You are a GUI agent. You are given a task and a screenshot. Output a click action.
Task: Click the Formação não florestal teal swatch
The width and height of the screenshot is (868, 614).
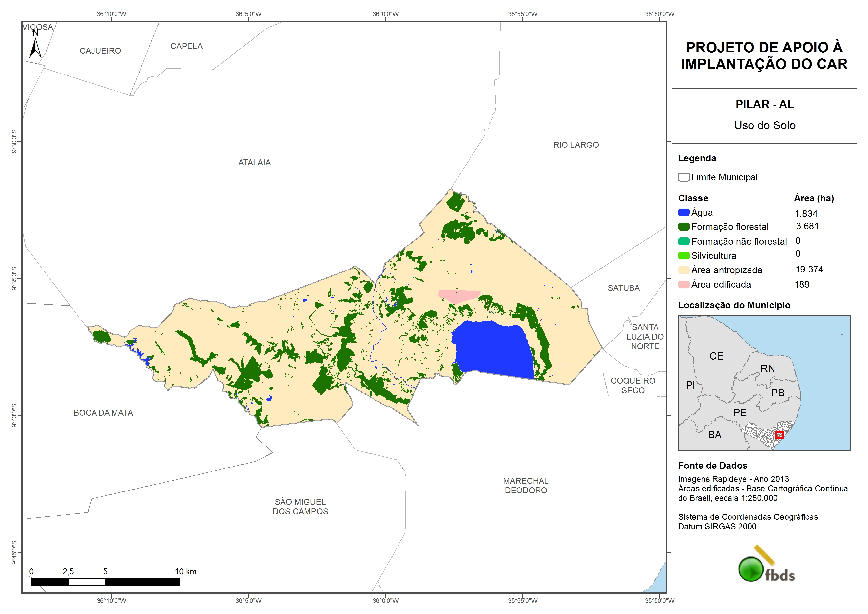(683, 241)
